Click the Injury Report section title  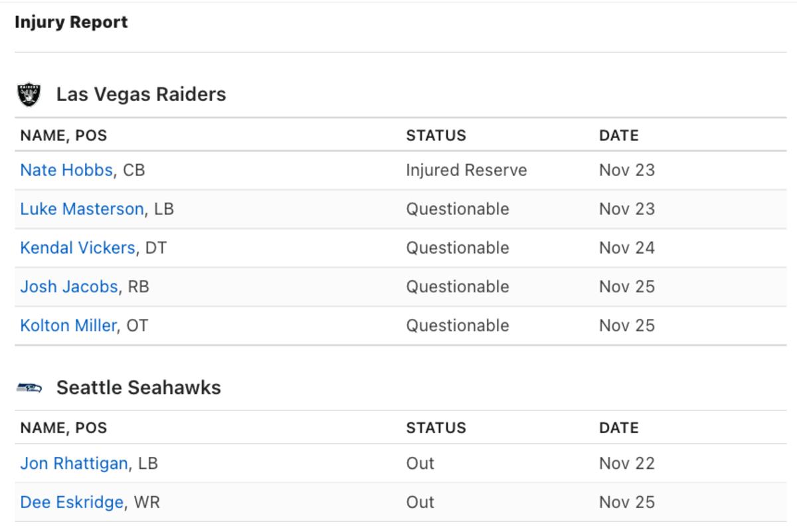(71, 23)
